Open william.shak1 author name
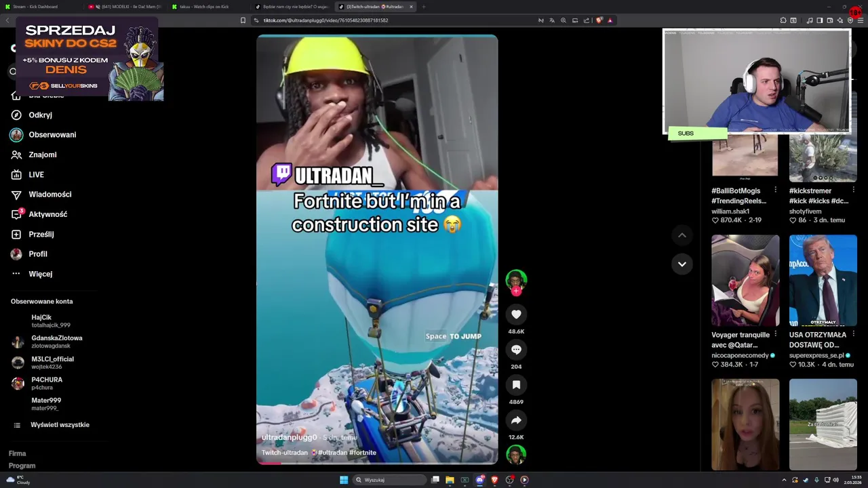The width and height of the screenshot is (868, 488). coord(730,211)
